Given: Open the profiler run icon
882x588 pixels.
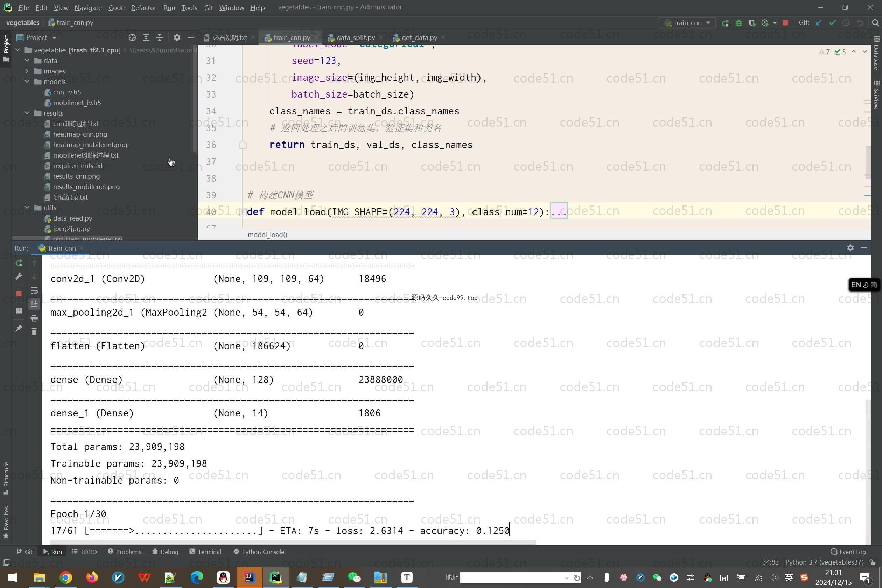Looking at the screenshot, I should (765, 23).
